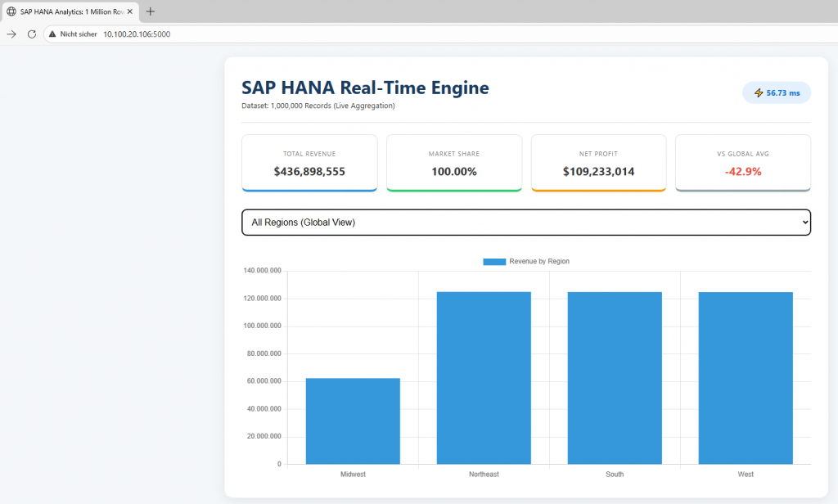Click the Northeast revenue bar

(484, 378)
